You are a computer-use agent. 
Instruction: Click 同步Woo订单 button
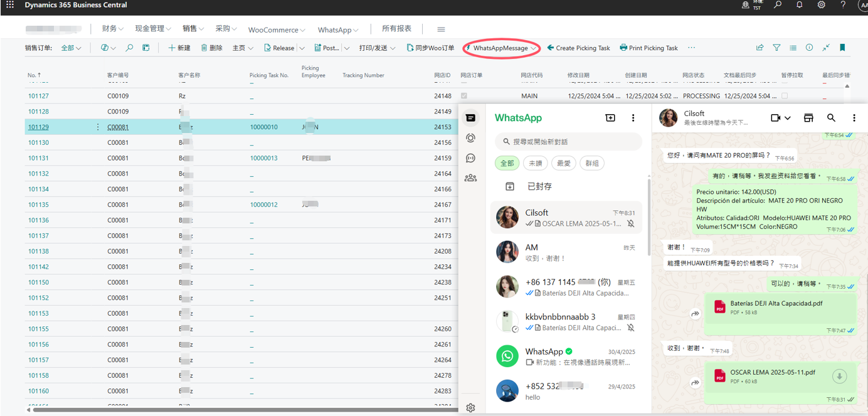tap(430, 48)
